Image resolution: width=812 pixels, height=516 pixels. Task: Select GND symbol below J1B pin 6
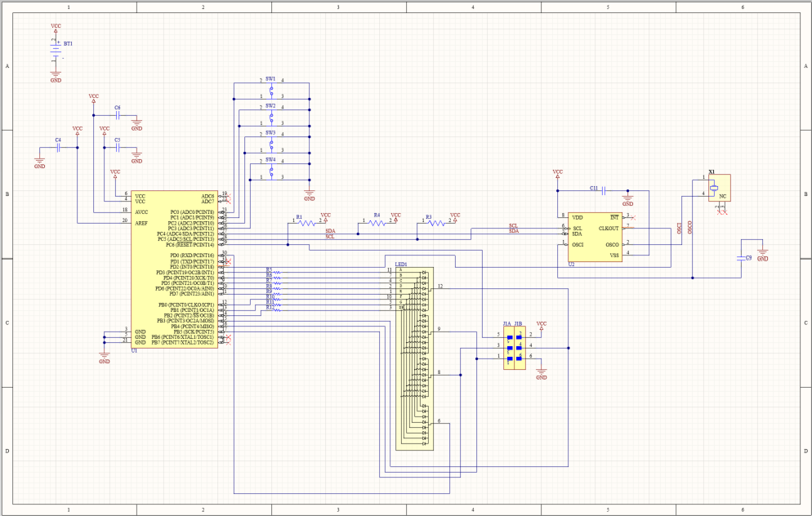click(541, 374)
